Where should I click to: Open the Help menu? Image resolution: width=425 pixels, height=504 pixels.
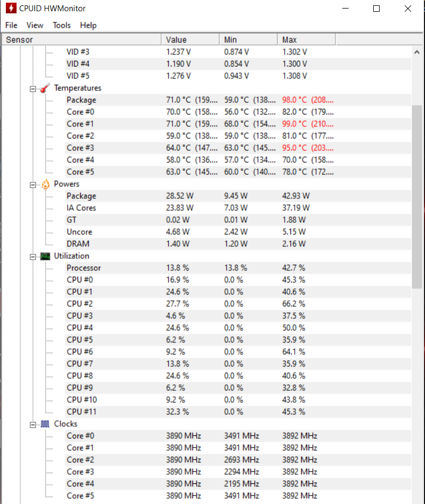[88, 25]
